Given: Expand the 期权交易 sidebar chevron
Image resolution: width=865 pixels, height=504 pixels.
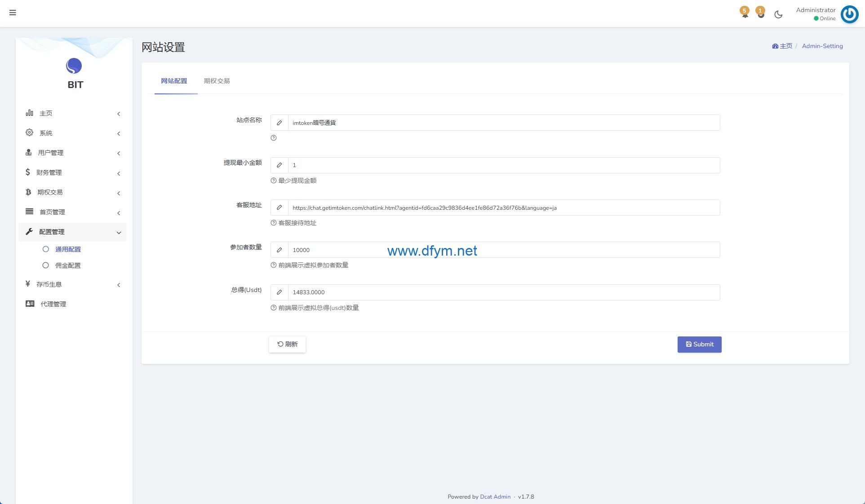Looking at the screenshot, I should [119, 193].
